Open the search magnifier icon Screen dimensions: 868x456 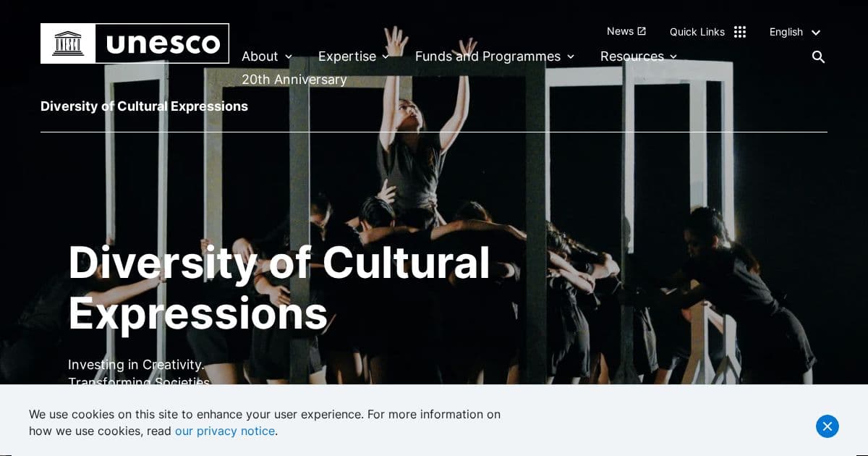pos(818,56)
